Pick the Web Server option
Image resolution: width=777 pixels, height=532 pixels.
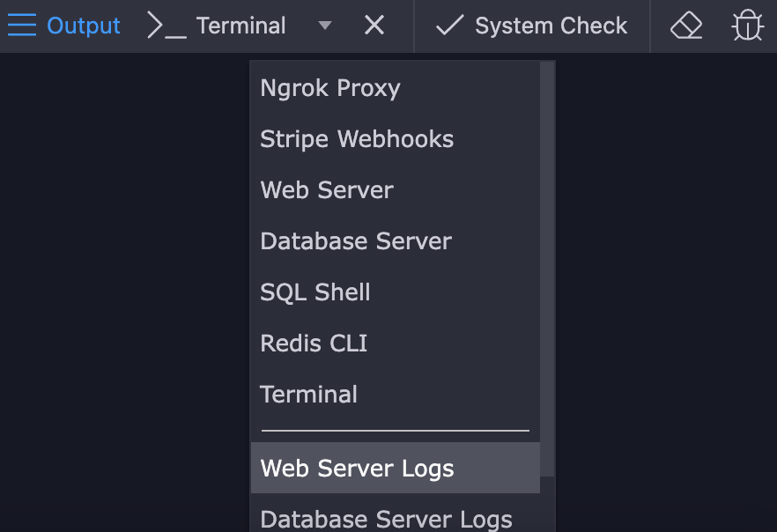(x=327, y=190)
